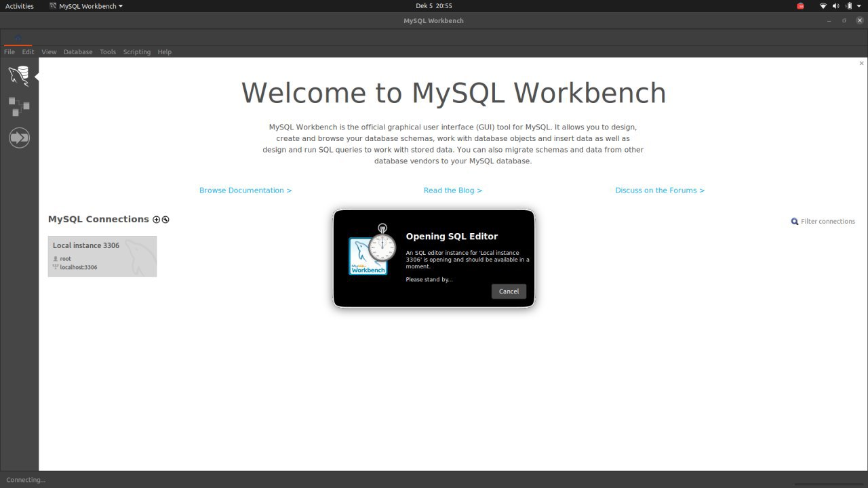The width and height of the screenshot is (868, 488).
Task: Click the network icon in system tray
Action: 823,6
